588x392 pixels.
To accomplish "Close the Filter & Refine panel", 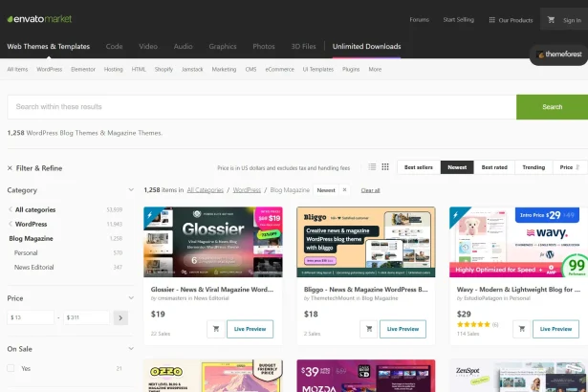I will [10, 168].
